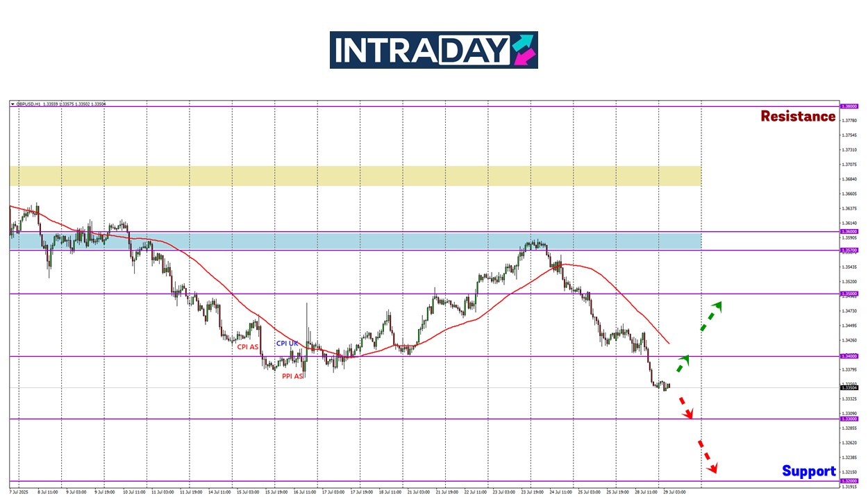The width and height of the screenshot is (868, 497).
Task: Click the CPI UK annotation
Action: click(287, 344)
